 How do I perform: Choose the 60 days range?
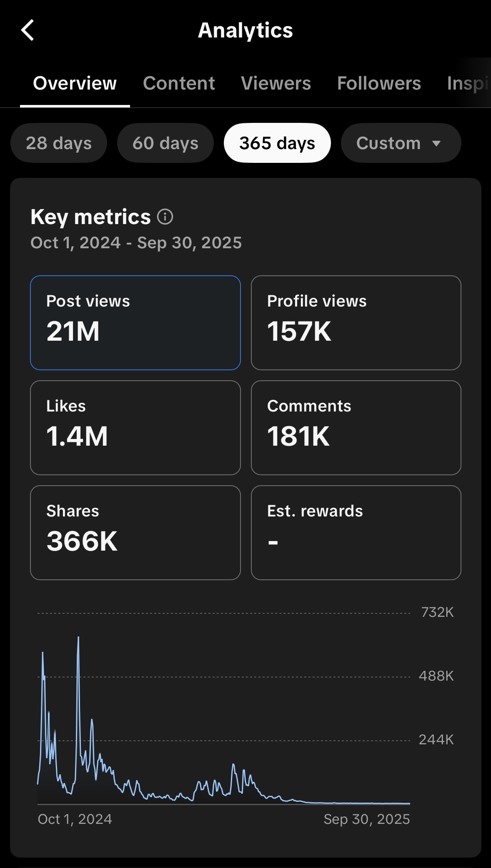coord(165,143)
